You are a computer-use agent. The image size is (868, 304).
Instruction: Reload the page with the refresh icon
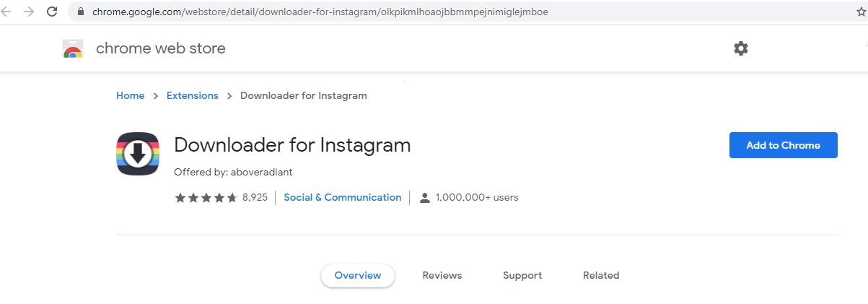52,12
